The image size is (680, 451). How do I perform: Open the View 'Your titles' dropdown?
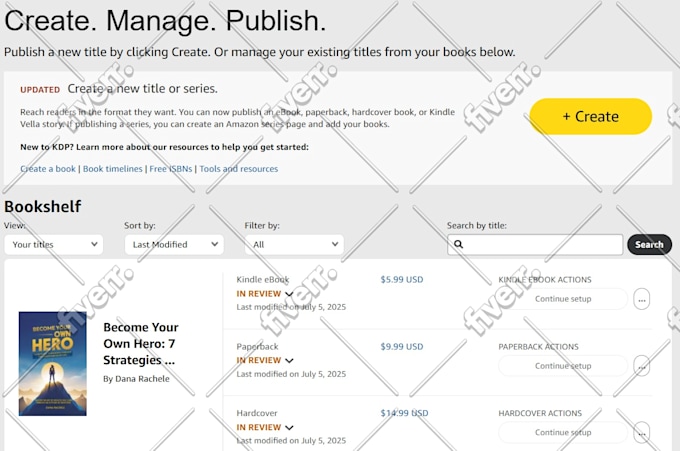(x=54, y=245)
